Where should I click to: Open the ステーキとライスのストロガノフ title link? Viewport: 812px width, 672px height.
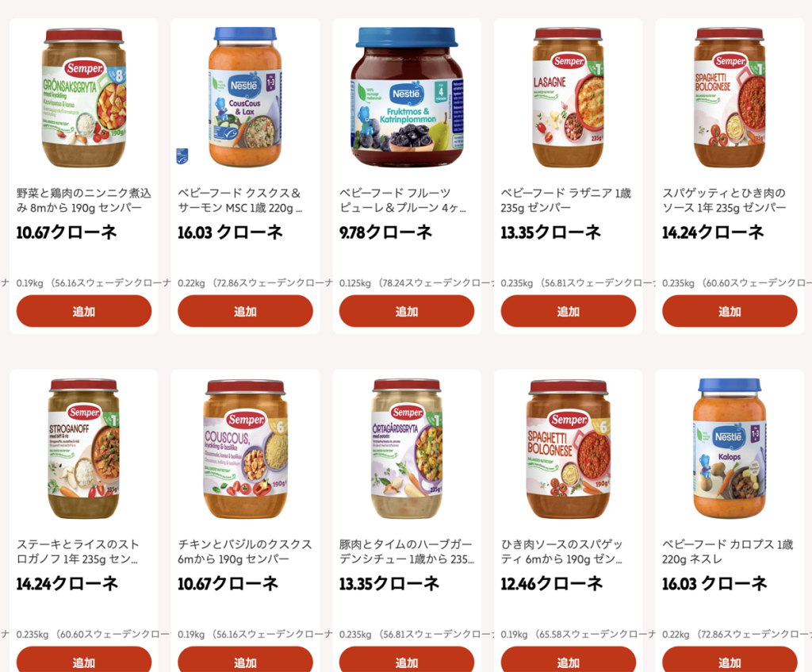[x=79, y=551]
